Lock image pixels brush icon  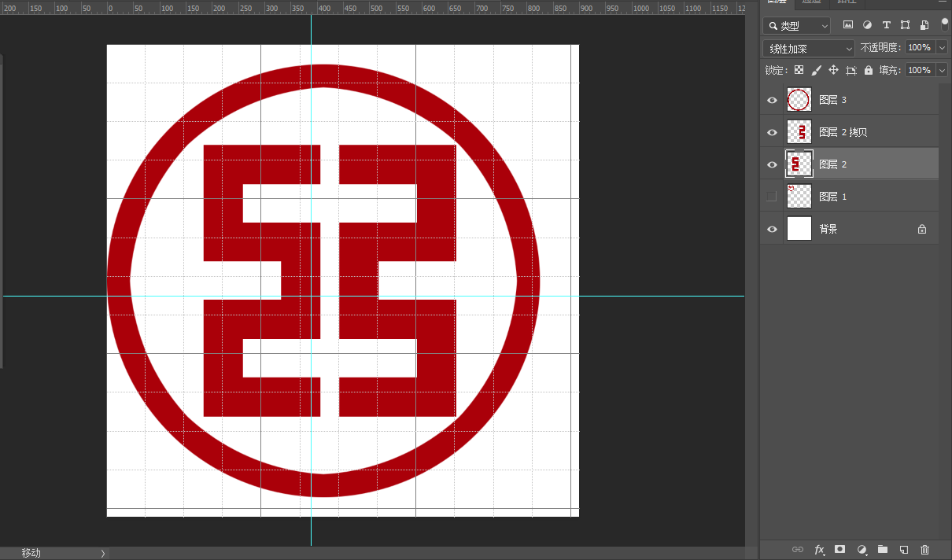817,70
